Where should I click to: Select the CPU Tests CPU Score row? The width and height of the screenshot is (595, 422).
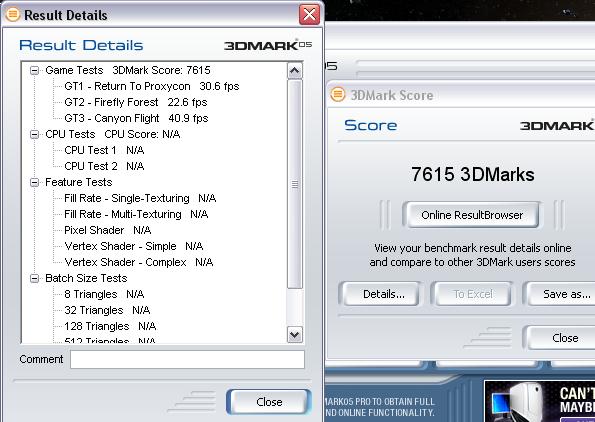tap(113, 134)
